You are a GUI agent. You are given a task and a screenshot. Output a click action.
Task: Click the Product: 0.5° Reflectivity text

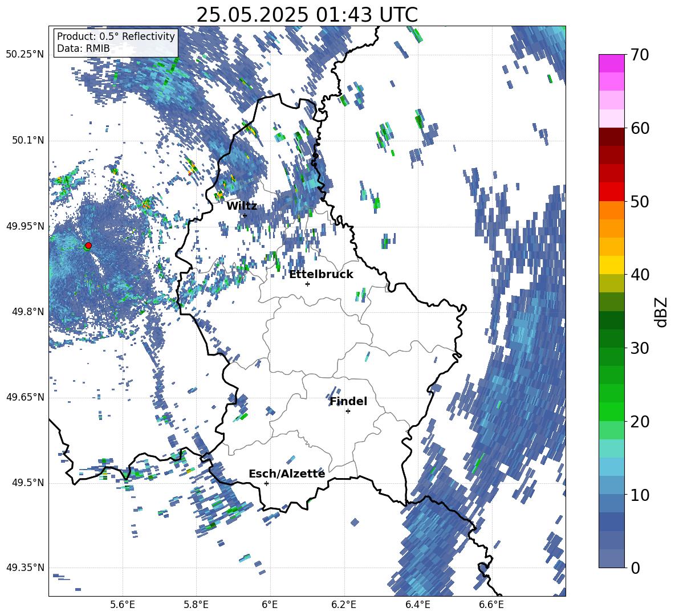(116, 36)
